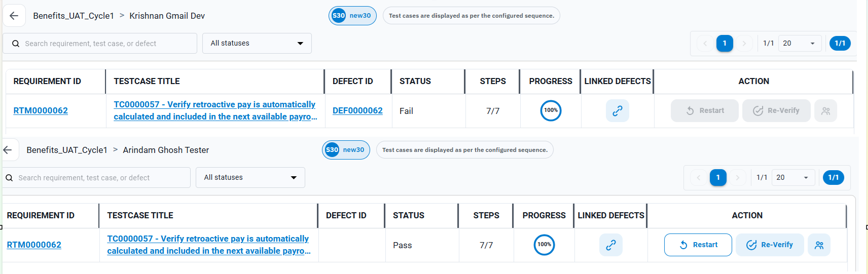Focus the lower search requirement input field

[97, 178]
